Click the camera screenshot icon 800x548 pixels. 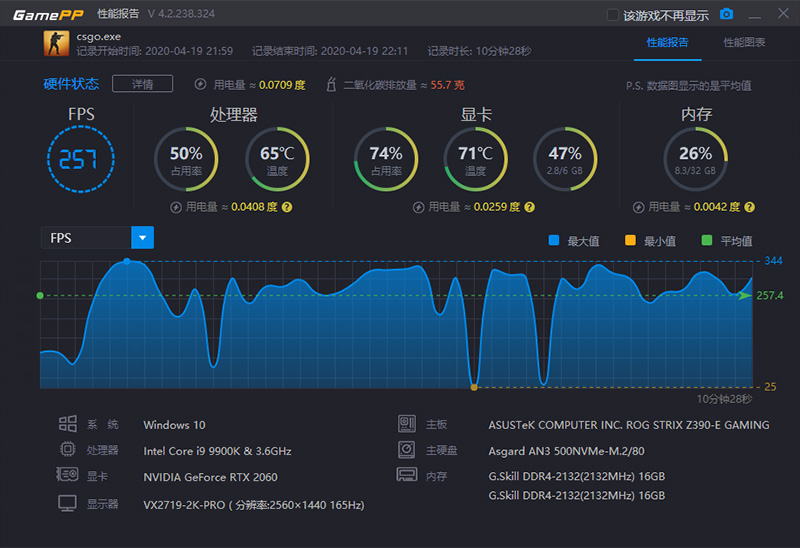(727, 14)
